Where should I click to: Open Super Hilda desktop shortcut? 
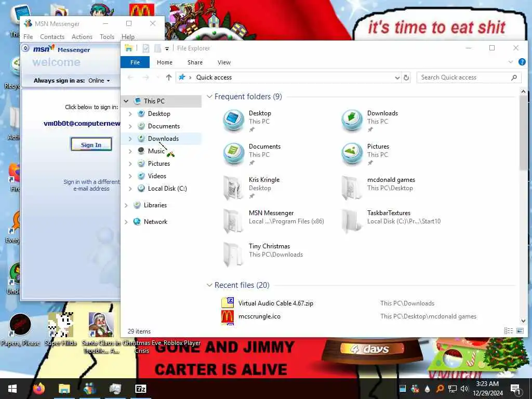(x=61, y=329)
